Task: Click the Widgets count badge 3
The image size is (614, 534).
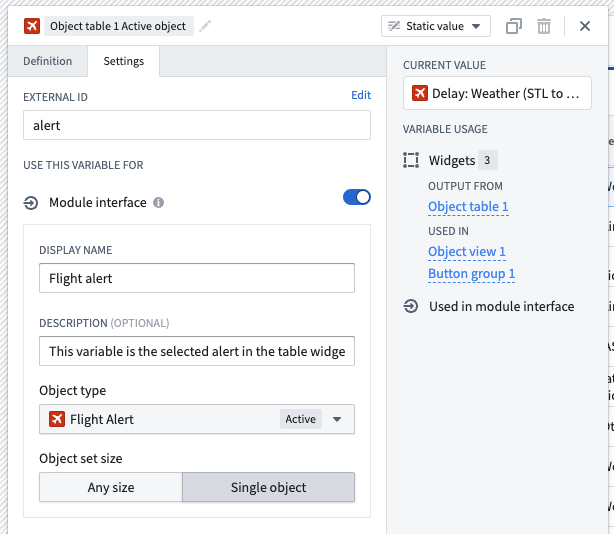Action: click(x=488, y=160)
